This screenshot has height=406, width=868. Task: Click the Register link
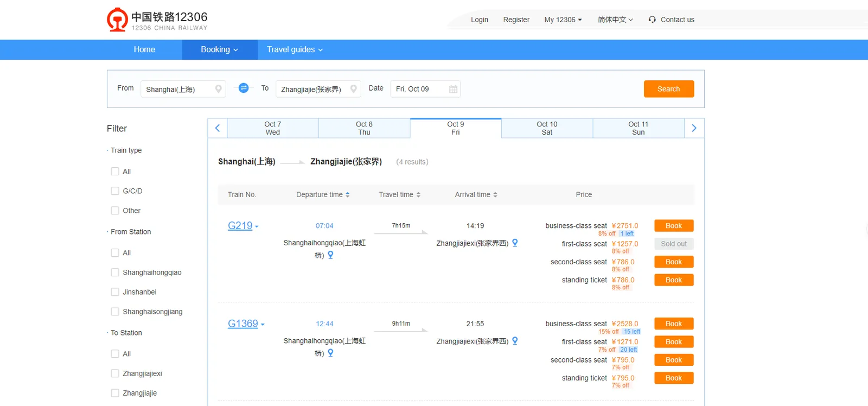(x=516, y=20)
